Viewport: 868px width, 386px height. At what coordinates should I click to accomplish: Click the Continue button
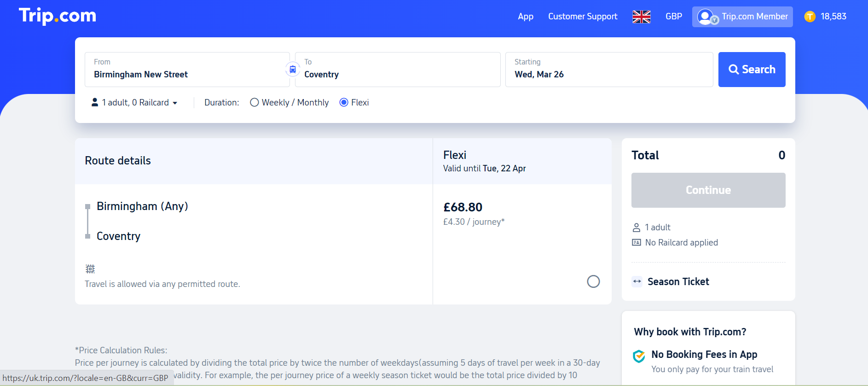[708, 190]
